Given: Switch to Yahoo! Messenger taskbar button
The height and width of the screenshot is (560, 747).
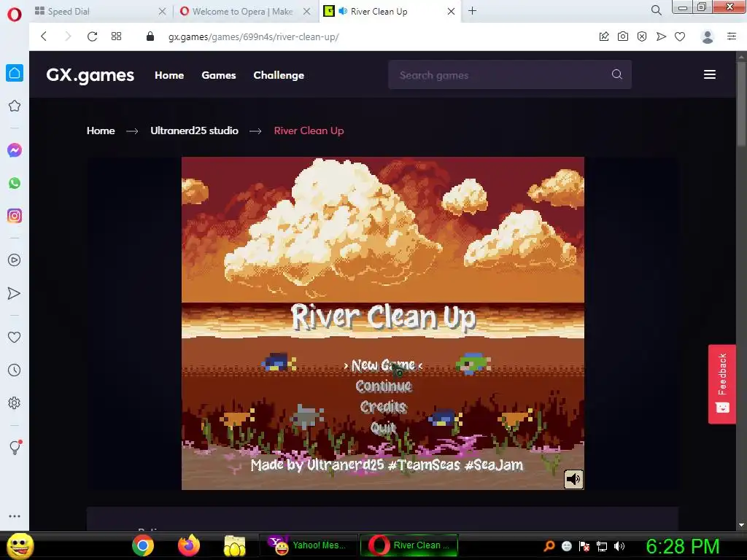Looking at the screenshot, I should [307, 545].
